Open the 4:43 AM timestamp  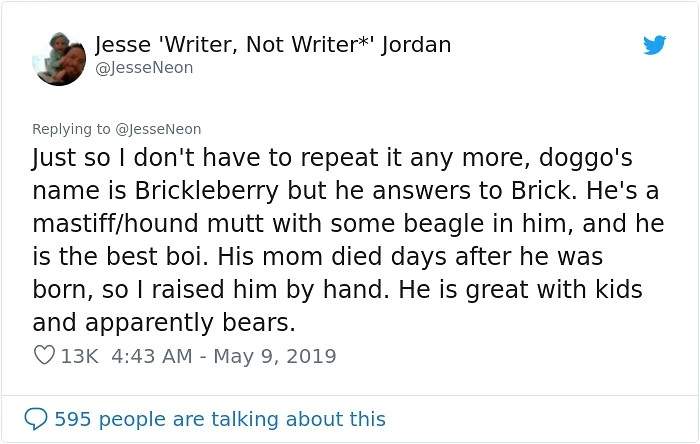point(148,355)
